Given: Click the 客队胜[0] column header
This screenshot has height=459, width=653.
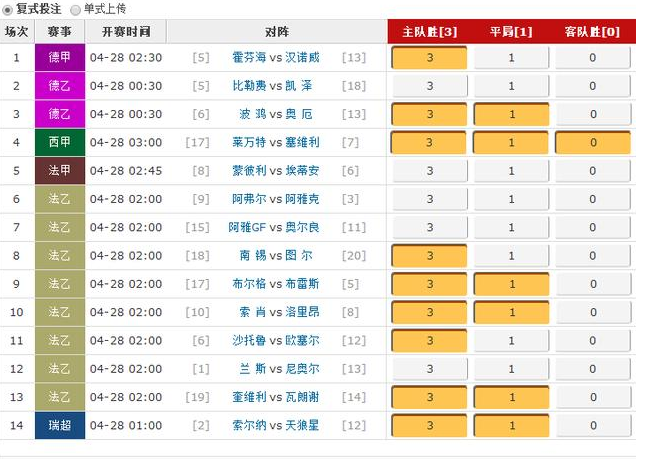Looking at the screenshot, I should tap(592, 32).
